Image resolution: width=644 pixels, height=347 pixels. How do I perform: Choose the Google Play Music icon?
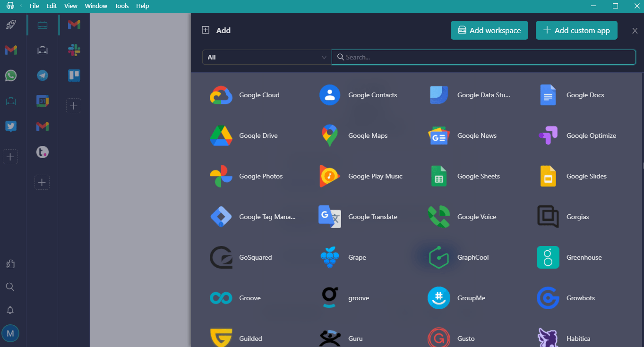point(330,176)
